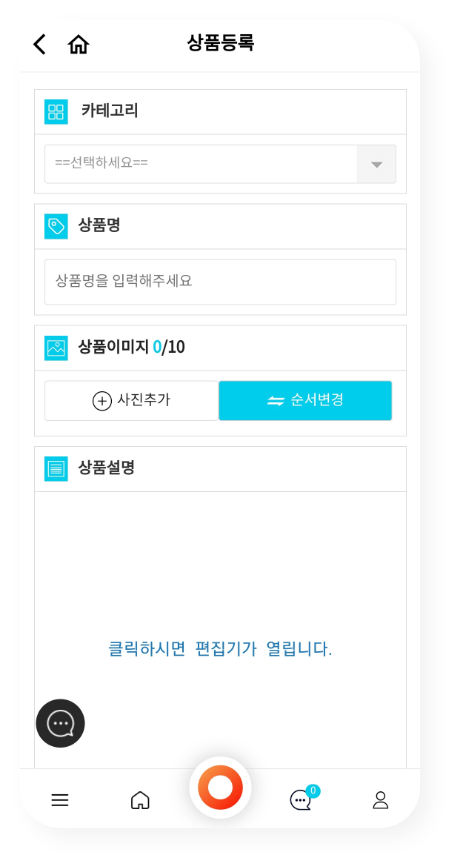Open messages icon with 0 badge

click(x=304, y=798)
